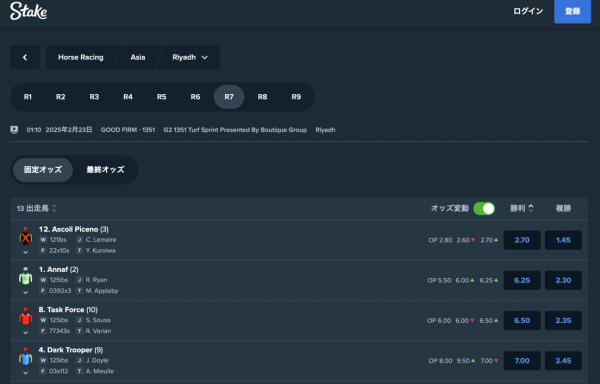Screen dimensions: 600x384
Task: Click jockey name S. Sousa
Action: [x=98, y=320]
